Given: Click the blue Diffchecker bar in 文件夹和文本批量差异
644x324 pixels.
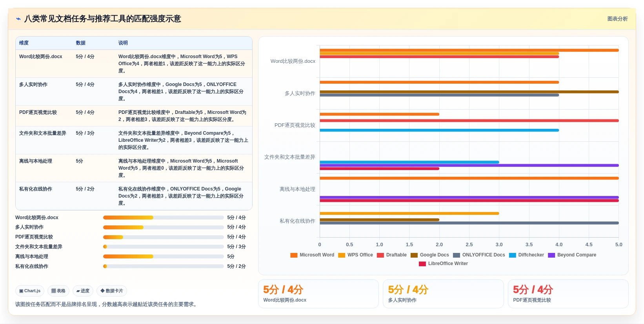Looking at the screenshot, I should tap(409, 162).
